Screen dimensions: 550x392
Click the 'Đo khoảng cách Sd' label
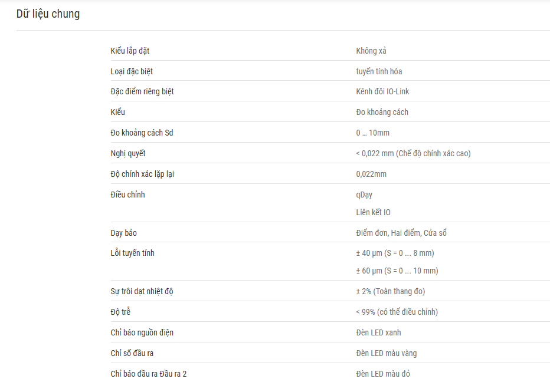(x=142, y=133)
